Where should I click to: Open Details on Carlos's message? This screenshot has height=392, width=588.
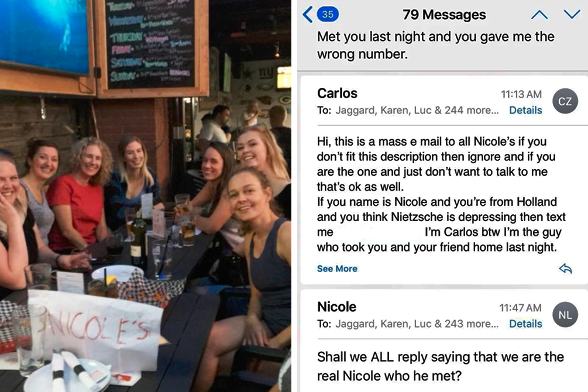[x=525, y=110]
